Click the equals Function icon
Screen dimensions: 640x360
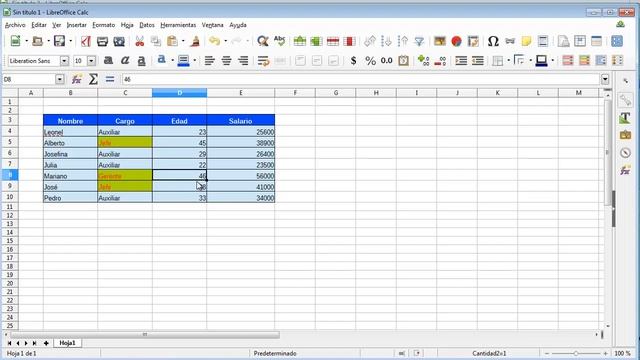tap(110, 79)
